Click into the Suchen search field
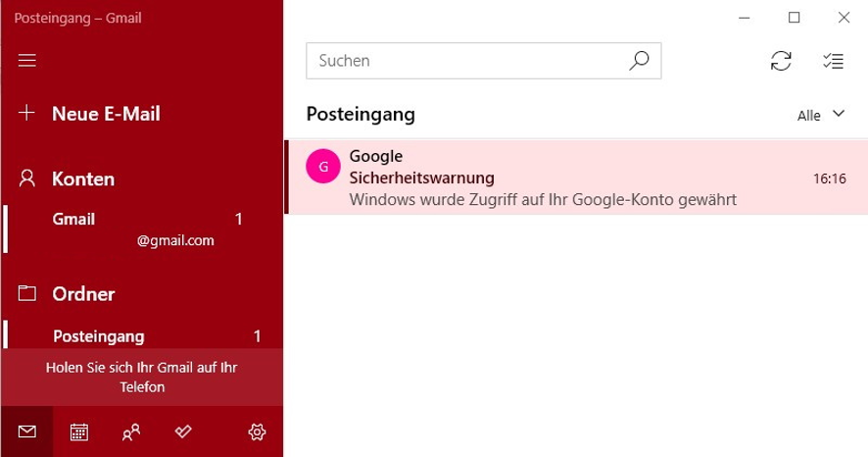 [483, 61]
